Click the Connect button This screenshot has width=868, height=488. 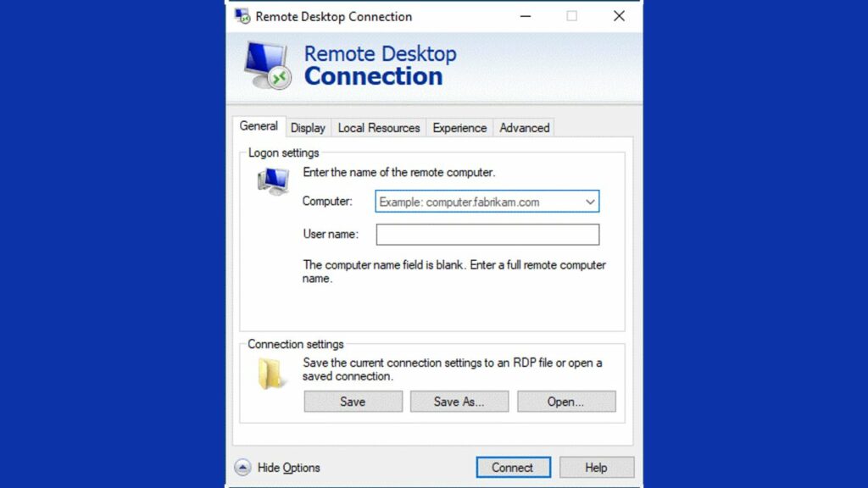click(x=513, y=468)
